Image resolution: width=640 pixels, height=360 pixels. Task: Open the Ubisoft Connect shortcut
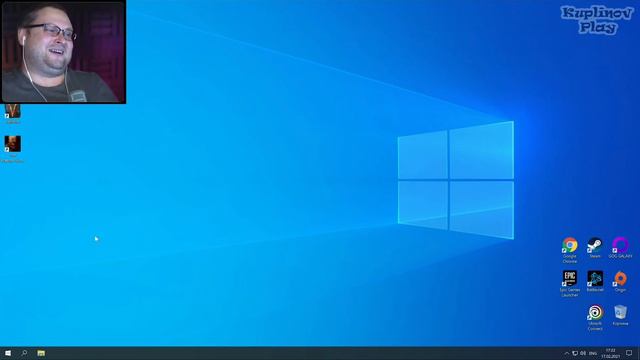[595, 317]
